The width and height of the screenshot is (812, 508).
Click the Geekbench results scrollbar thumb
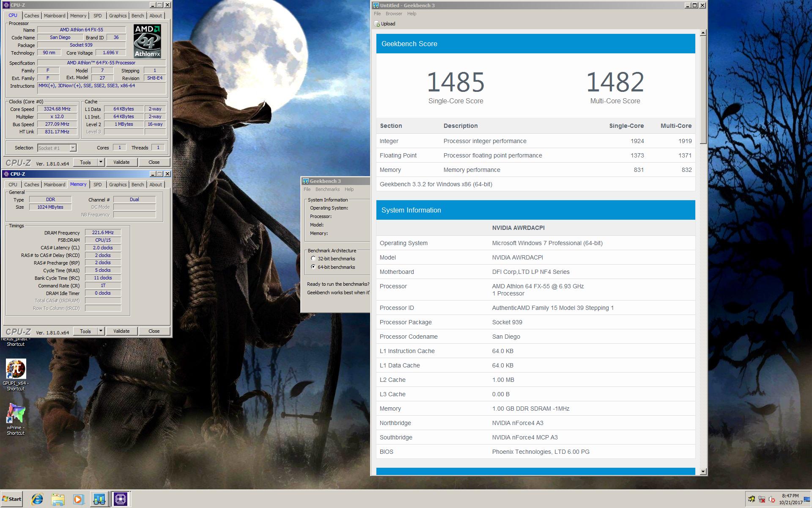pos(703,90)
